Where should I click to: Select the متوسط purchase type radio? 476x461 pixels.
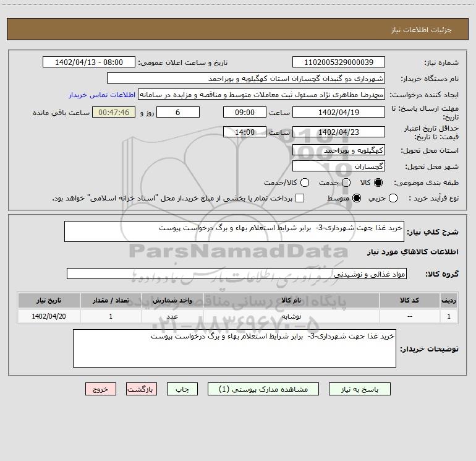[357, 198]
